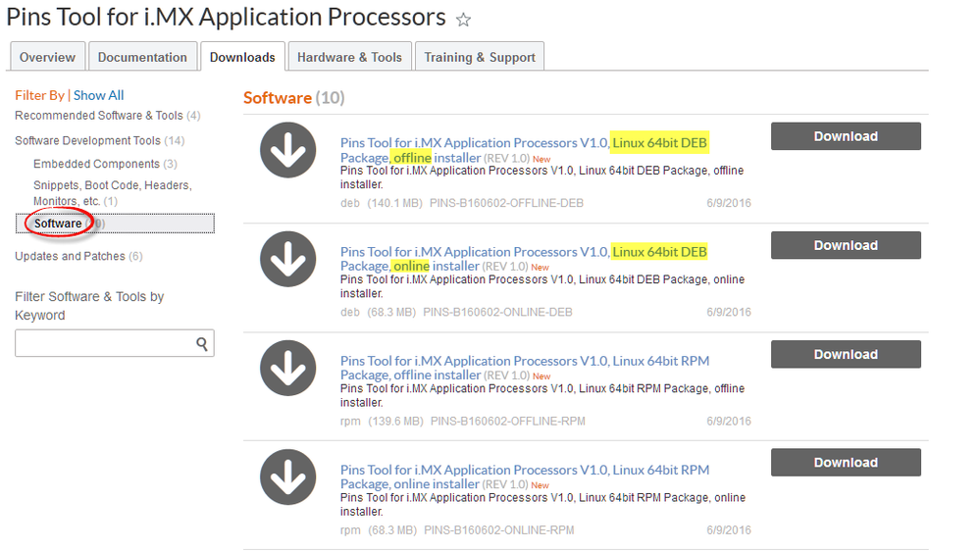Download the Linux 64bit RPM offline installer
The image size is (980, 551).
(x=846, y=354)
